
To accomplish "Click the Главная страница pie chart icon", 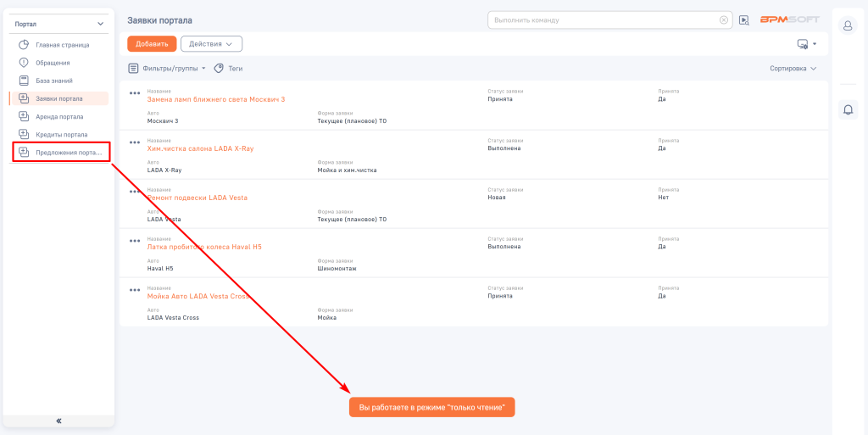I will tap(24, 45).
